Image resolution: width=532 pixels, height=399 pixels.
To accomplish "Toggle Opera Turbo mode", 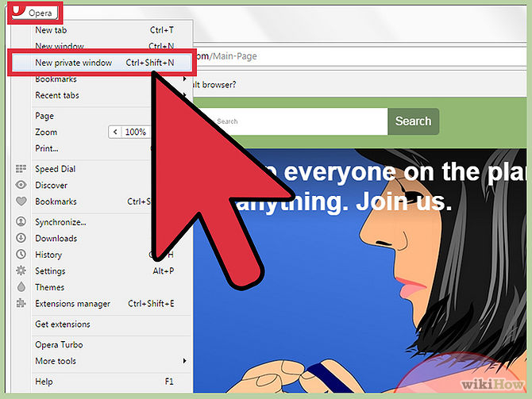I will 59,345.
